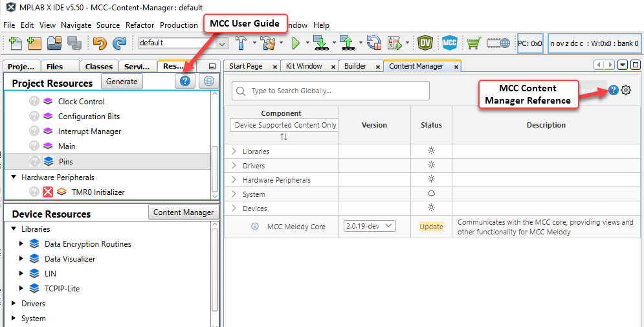Expand the Drivers row in Content Manager

click(234, 166)
